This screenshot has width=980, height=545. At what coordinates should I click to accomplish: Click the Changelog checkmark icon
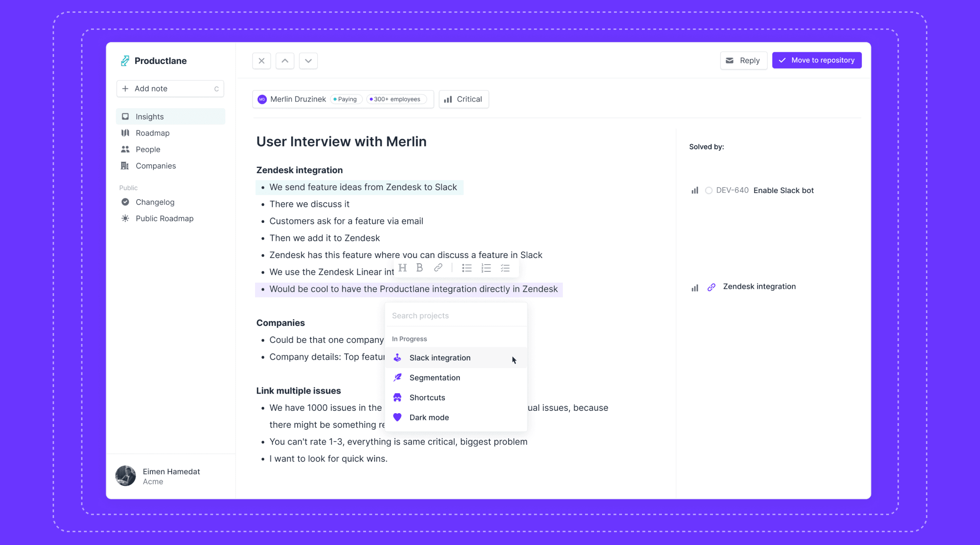[x=125, y=202]
